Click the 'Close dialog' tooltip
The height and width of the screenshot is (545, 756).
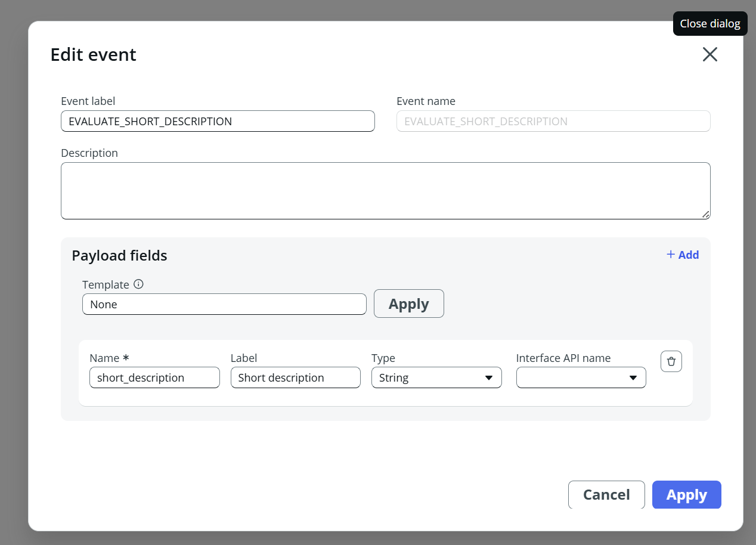[x=709, y=24]
